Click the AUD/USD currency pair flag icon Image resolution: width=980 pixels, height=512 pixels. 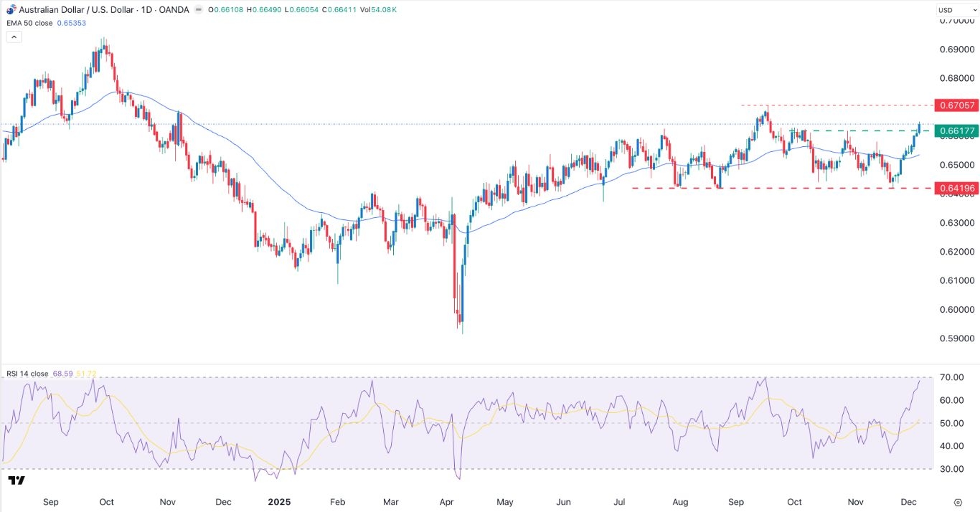coord(11,10)
